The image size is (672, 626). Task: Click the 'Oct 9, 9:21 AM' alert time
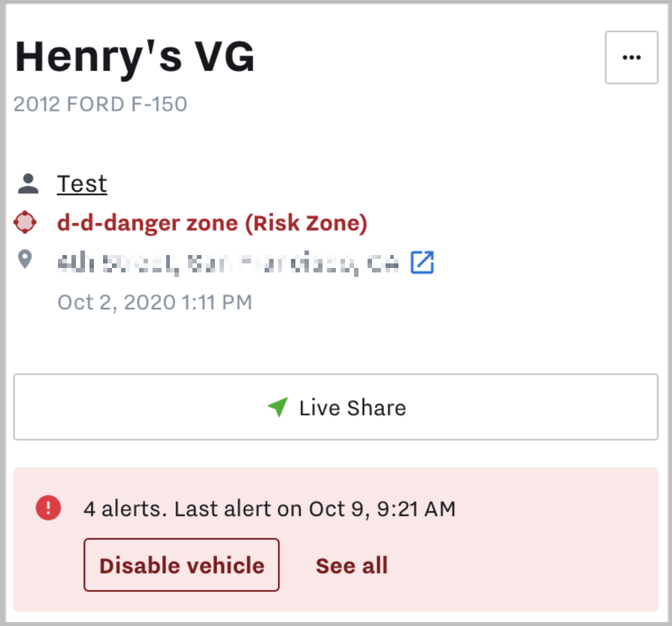(382, 509)
